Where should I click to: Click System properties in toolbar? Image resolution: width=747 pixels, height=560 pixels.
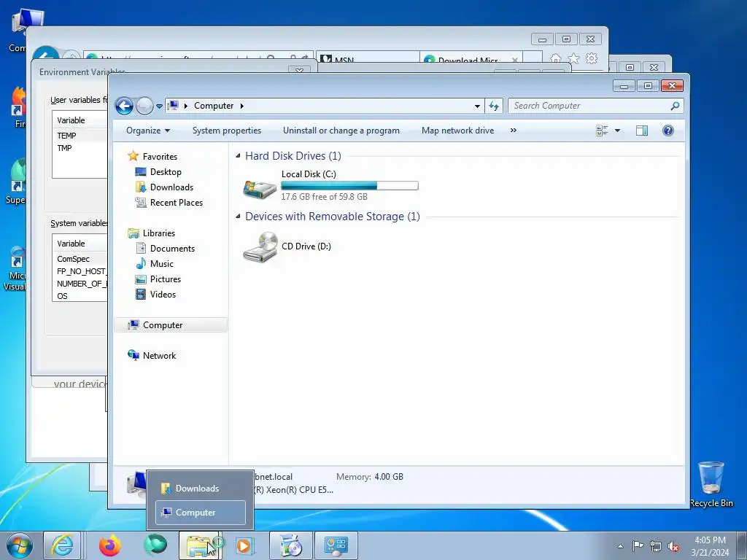(x=227, y=131)
